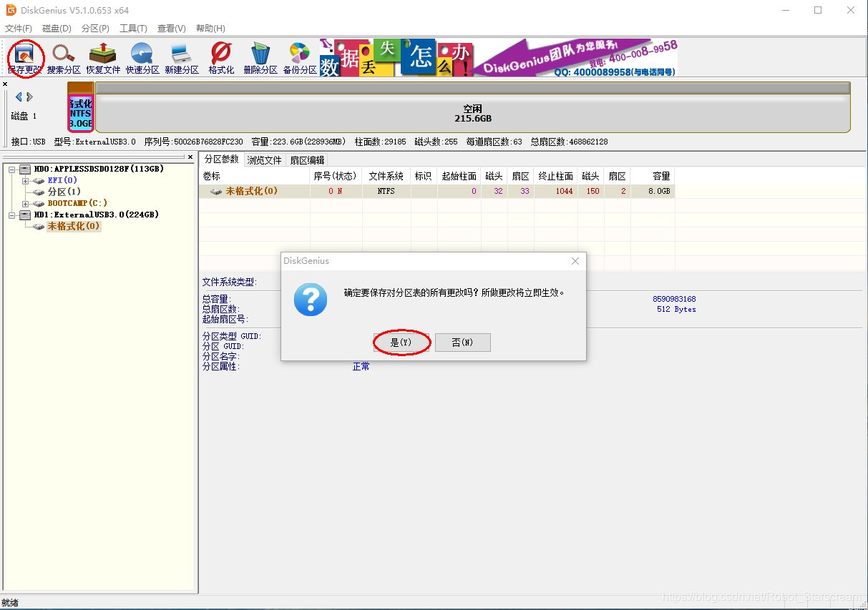The height and width of the screenshot is (610, 868).
Task: Switch to the 分区参数 tab
Action: (x=221, y=159)
